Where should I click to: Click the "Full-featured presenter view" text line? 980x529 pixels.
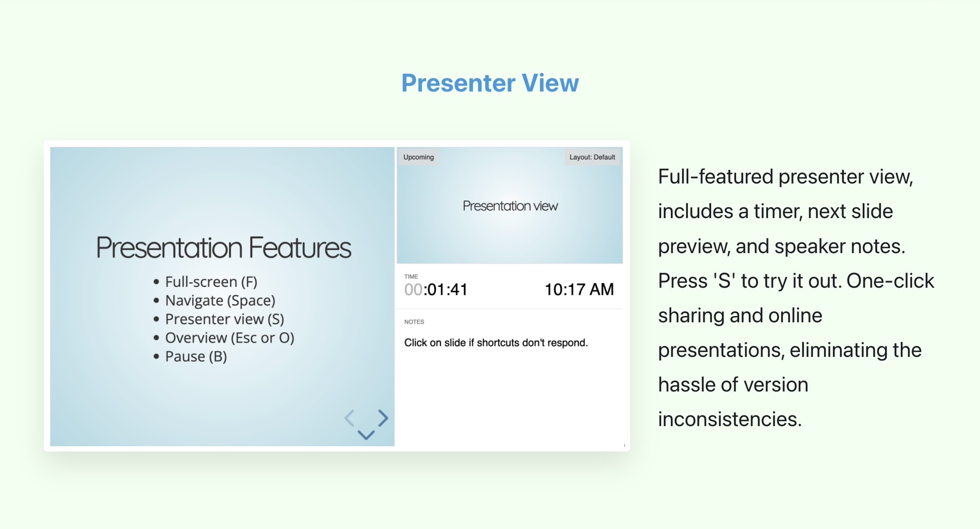tap(785, 177)
